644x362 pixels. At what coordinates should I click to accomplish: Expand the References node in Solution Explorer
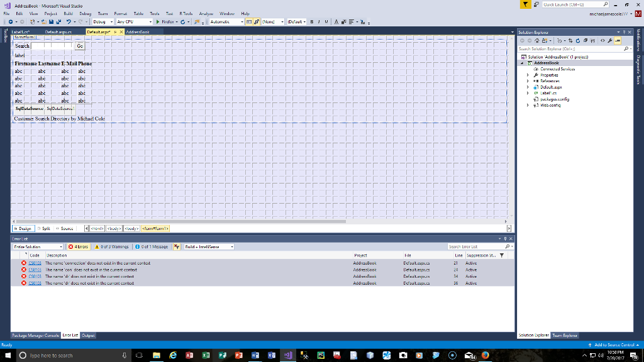(528, 80)
